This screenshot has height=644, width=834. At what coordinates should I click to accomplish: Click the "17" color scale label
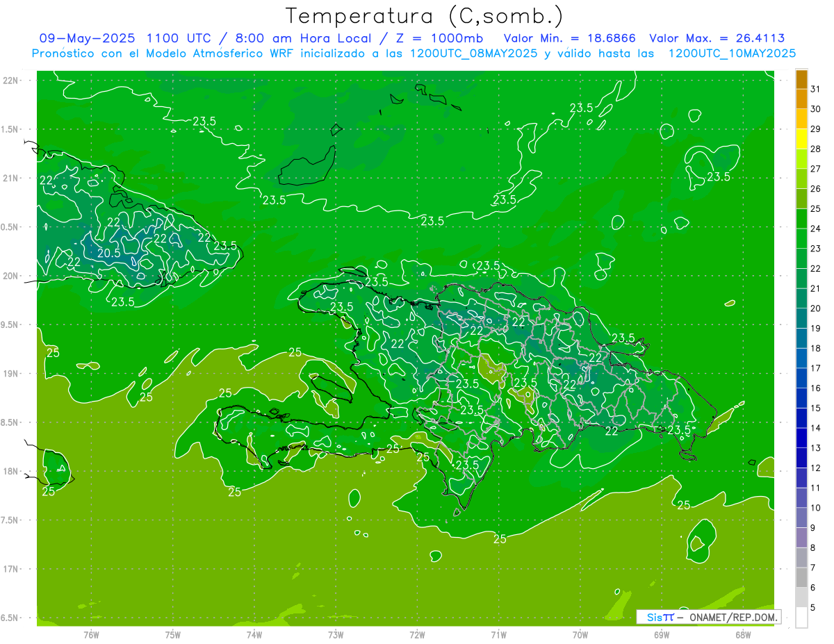point(815,368)
